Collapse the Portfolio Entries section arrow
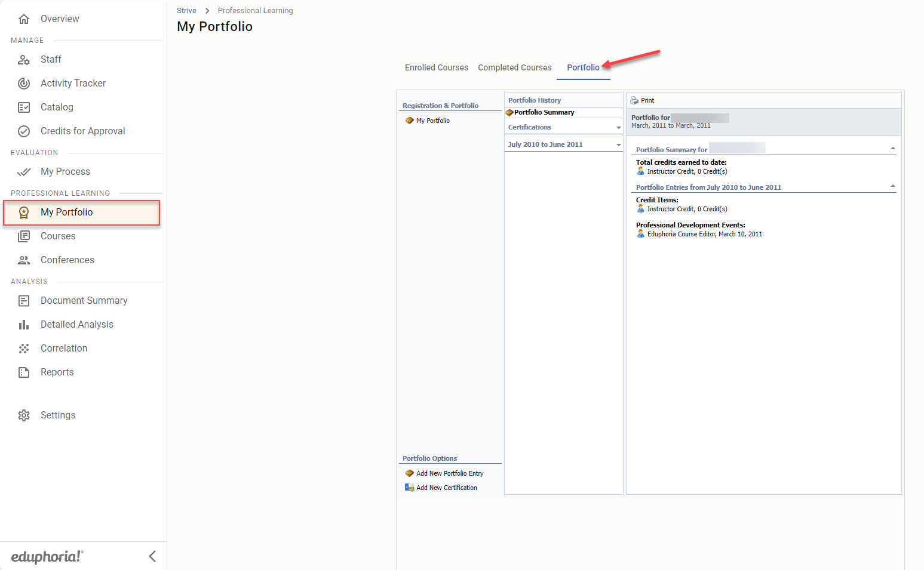The width and height of the screenshot is (924, 570). [892, 186]
